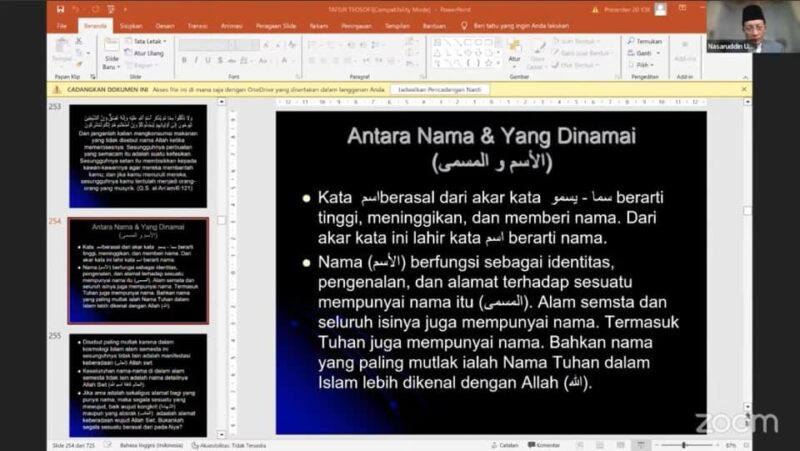Click the Jadwalkan Pencadangan Nanti button

click(x=439, y=89)
